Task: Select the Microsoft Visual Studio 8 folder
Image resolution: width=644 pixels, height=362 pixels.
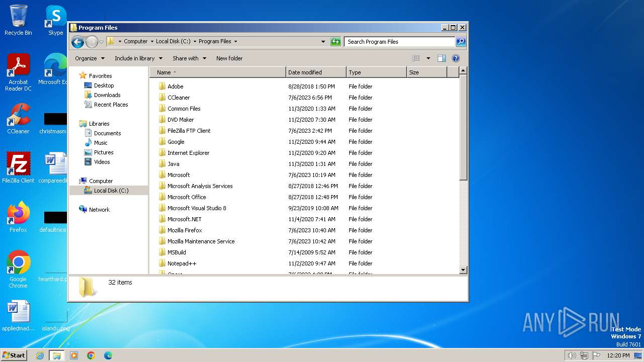Action: 197,208
